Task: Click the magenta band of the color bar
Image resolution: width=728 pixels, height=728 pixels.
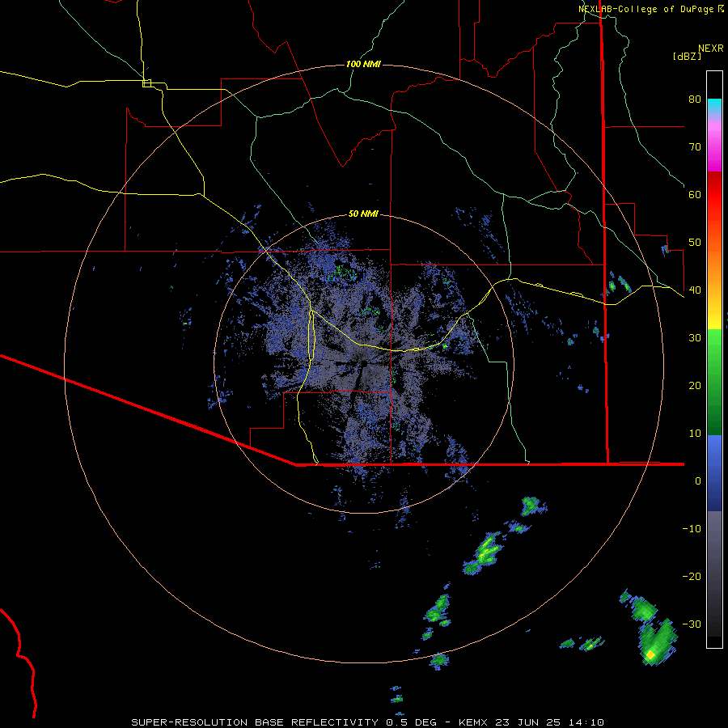Action: point(714,149)
